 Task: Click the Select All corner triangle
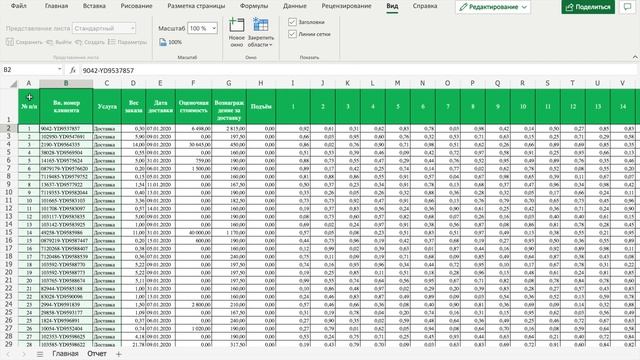point(13,84)
